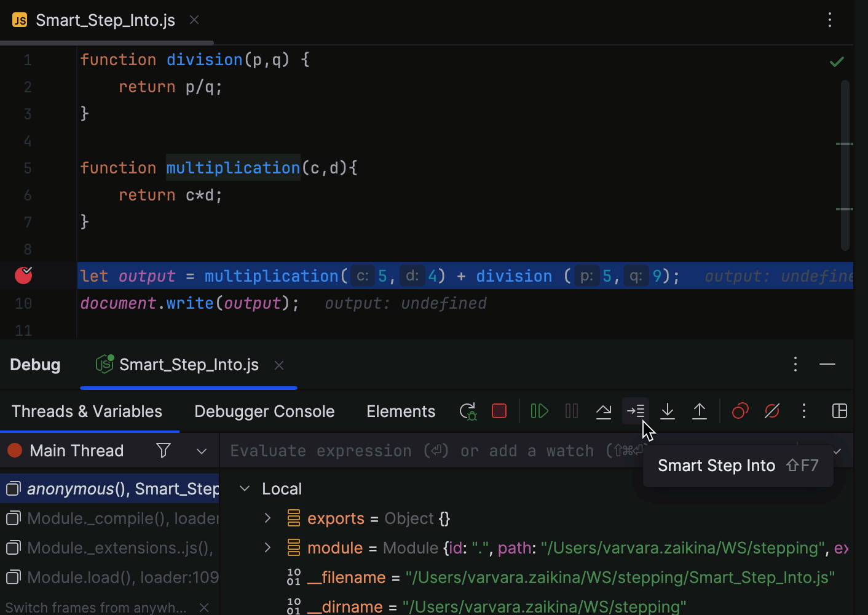The image size is (868, 615).
Task: Click Smart Step Into button
Action: [x=636, y=411]
